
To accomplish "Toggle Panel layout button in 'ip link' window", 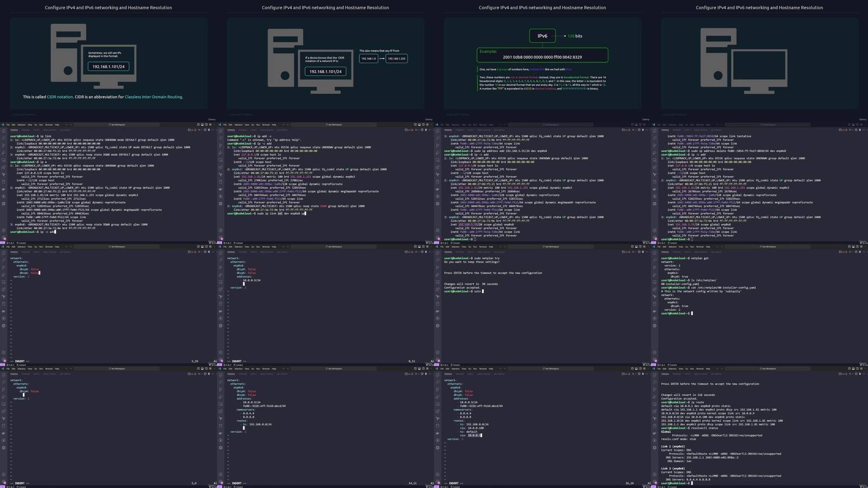I will 202,125.
